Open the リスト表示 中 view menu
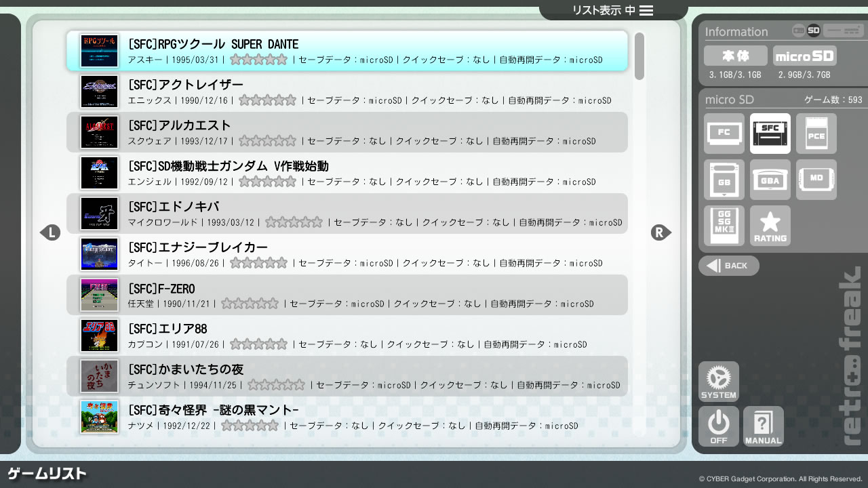This screenshot has width=868, height=488. (613, 10)
